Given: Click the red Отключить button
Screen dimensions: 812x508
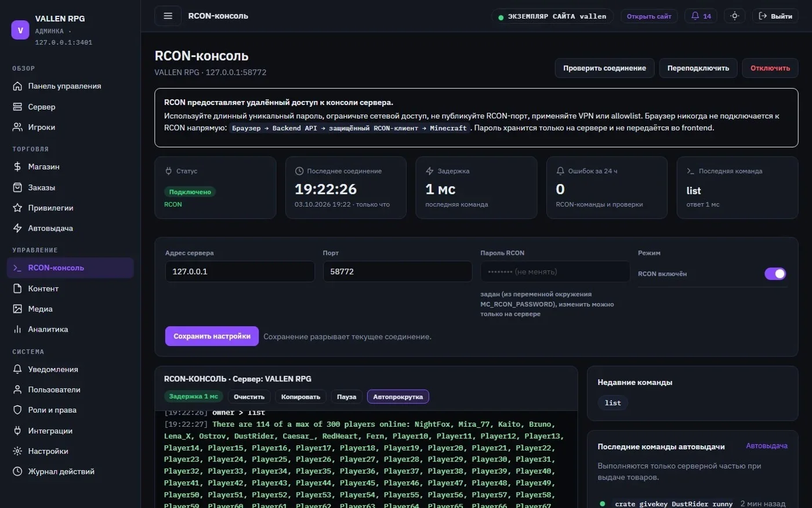Looking at the screenshot, I should pyautogui.click(x=770, y=68).
